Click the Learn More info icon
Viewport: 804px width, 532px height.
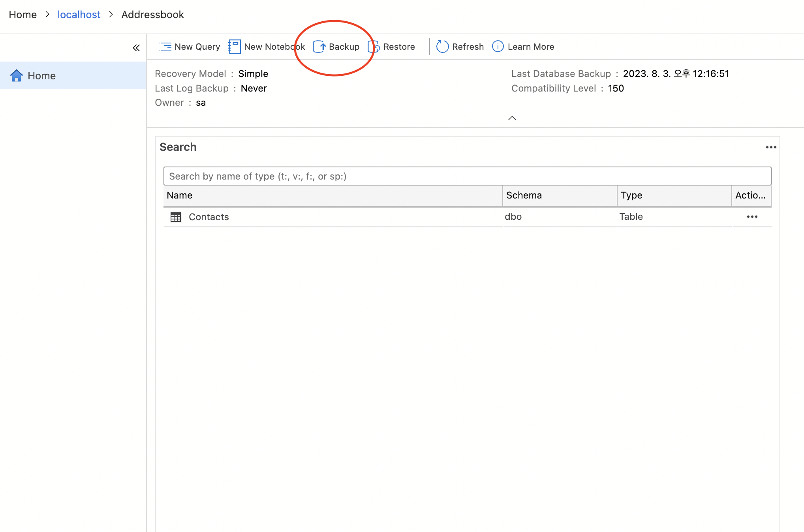(x=498, y=47)
